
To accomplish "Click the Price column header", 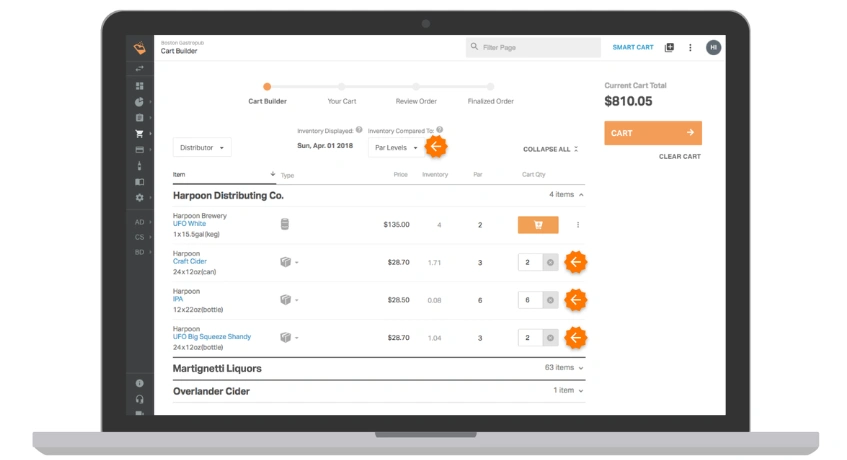I will pos(400,174).
